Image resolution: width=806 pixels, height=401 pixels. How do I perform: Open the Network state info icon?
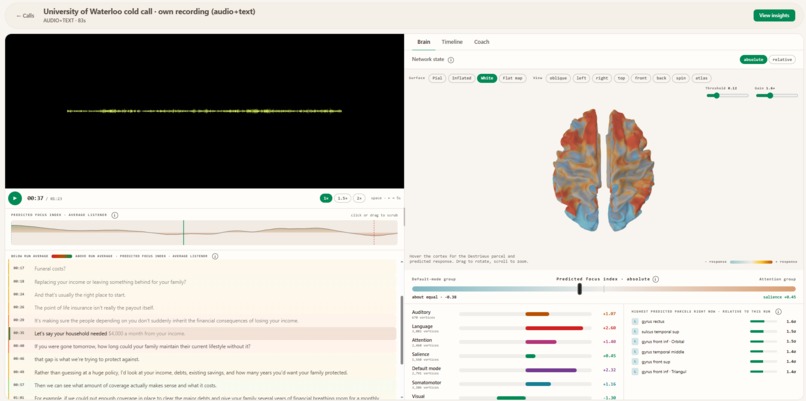click(x=451, y=60)
